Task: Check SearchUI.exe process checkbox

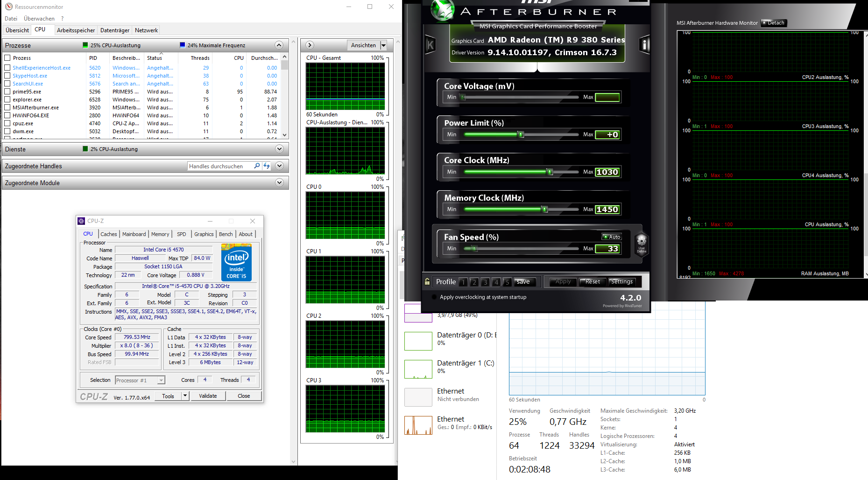Action: click(x=7, y=84)
